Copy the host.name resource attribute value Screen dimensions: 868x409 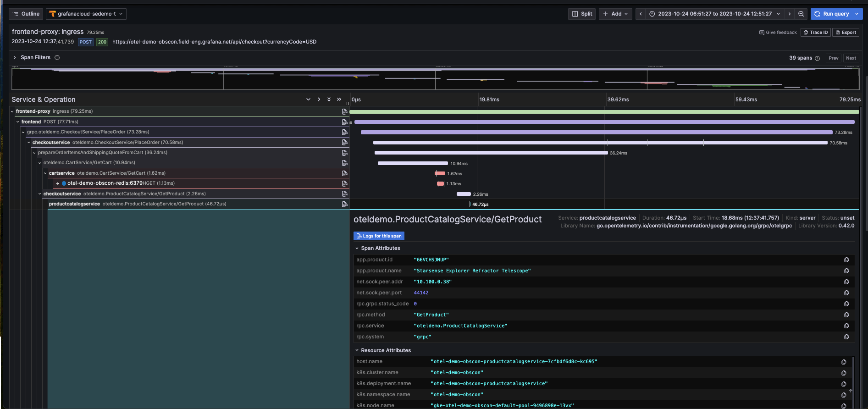(x=844, y=362)
